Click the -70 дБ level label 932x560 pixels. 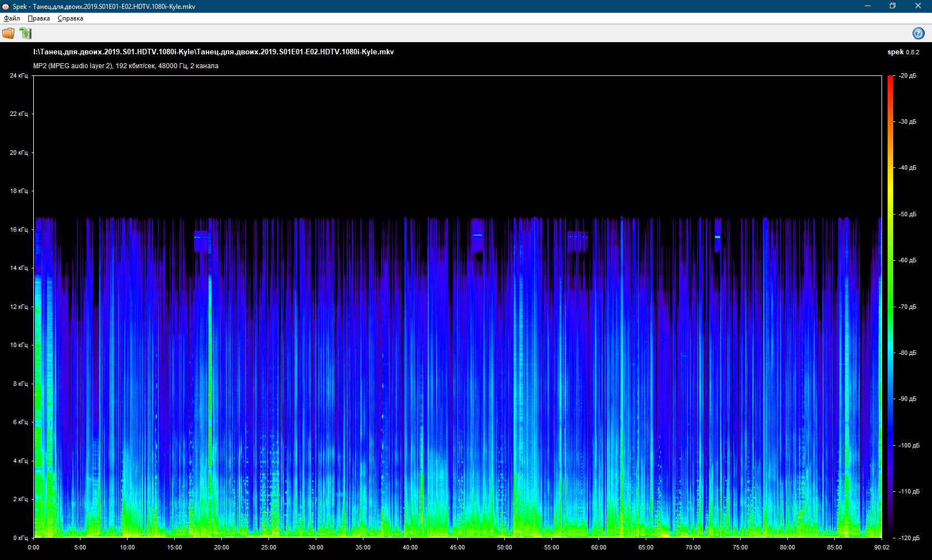click(908, 307)
